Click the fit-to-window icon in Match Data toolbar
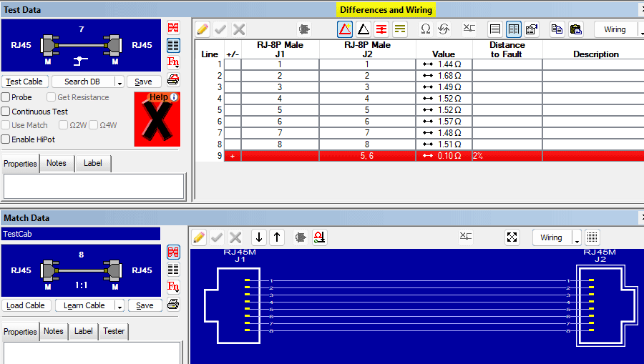 point(512,237)
